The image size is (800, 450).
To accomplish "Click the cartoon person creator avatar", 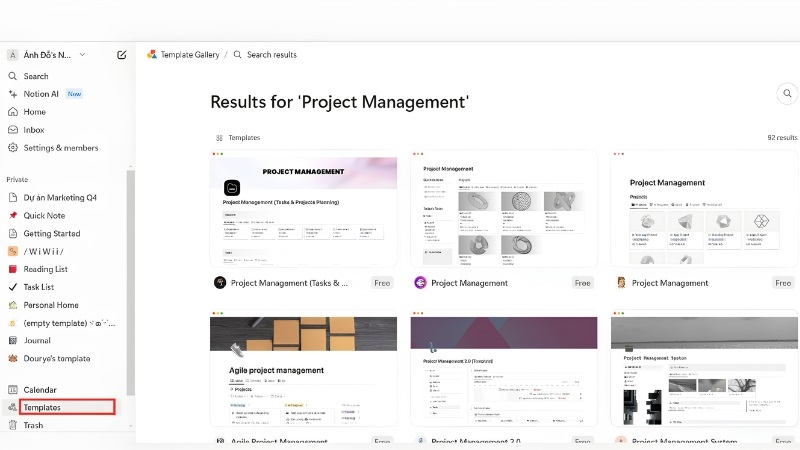I will 621,283.
